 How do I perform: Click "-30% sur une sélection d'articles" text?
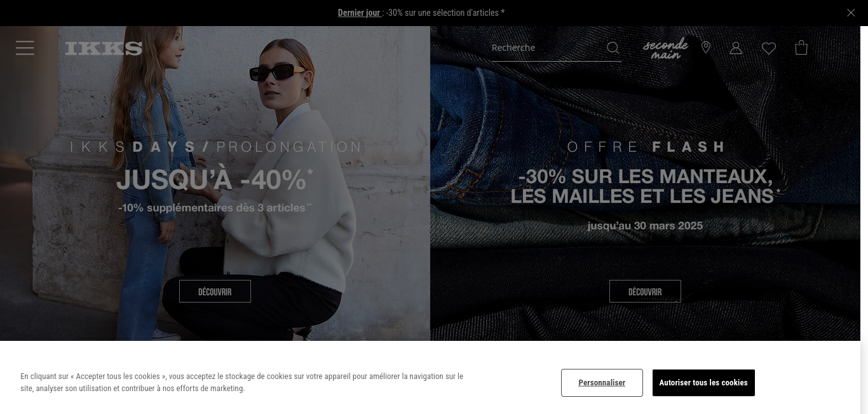(x=445, y=13)
